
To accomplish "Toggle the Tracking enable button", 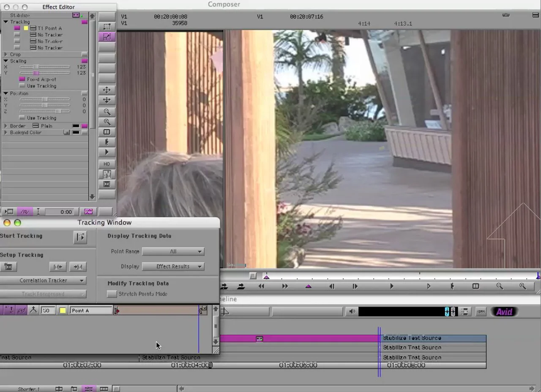I will point(85,22).
